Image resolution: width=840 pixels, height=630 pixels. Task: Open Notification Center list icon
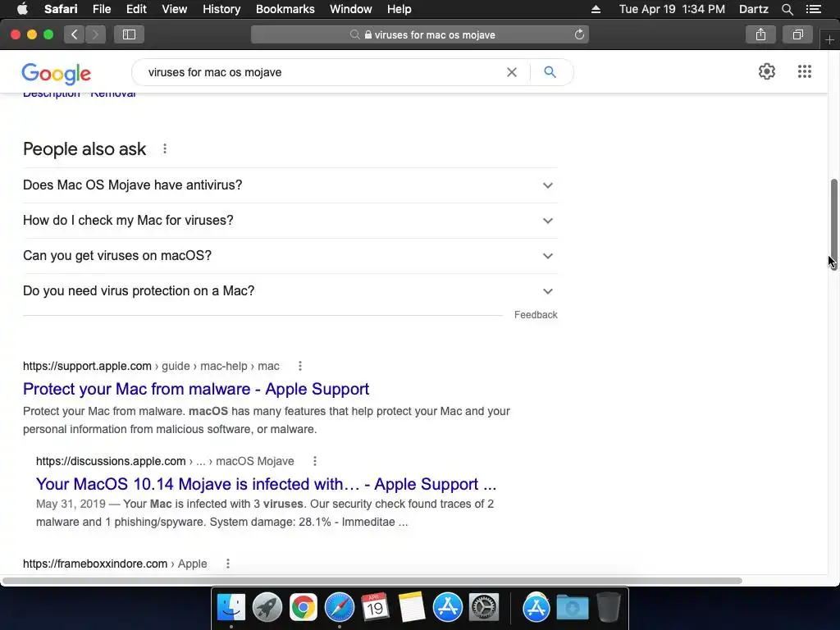[813, 9]
